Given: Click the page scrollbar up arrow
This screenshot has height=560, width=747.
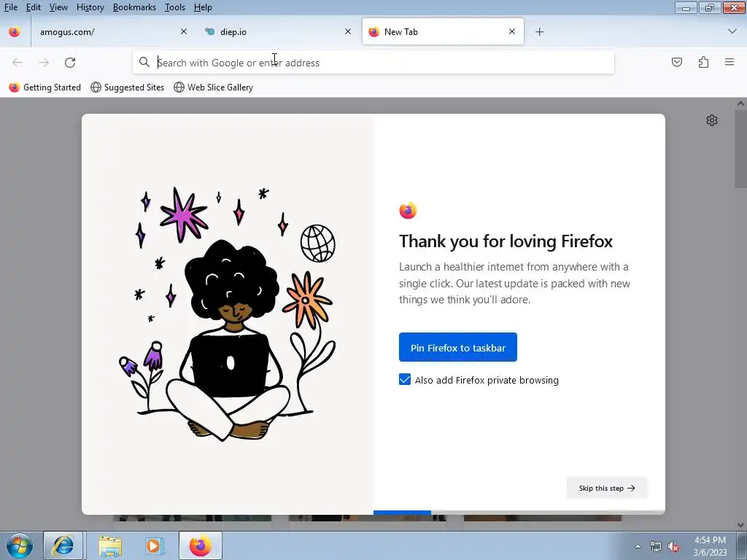Looking at the screenshot, I should tap(740, 104).
